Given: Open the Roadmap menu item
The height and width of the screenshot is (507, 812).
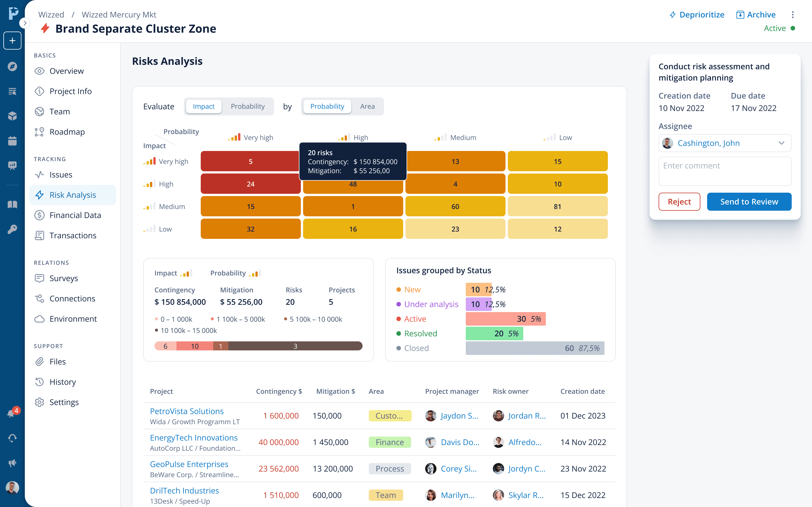Looking at the screenshot, I should [67, 132].
